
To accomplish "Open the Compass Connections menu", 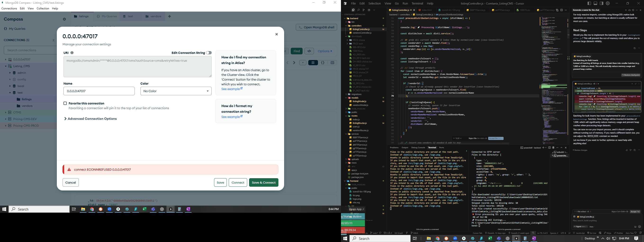I will coord(9,9).
